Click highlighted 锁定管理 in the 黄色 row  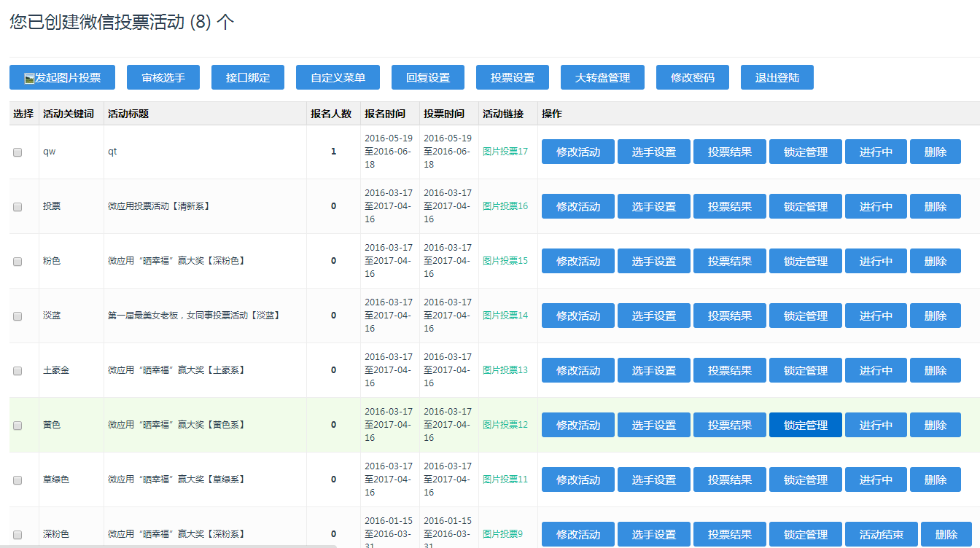(806, 425)
